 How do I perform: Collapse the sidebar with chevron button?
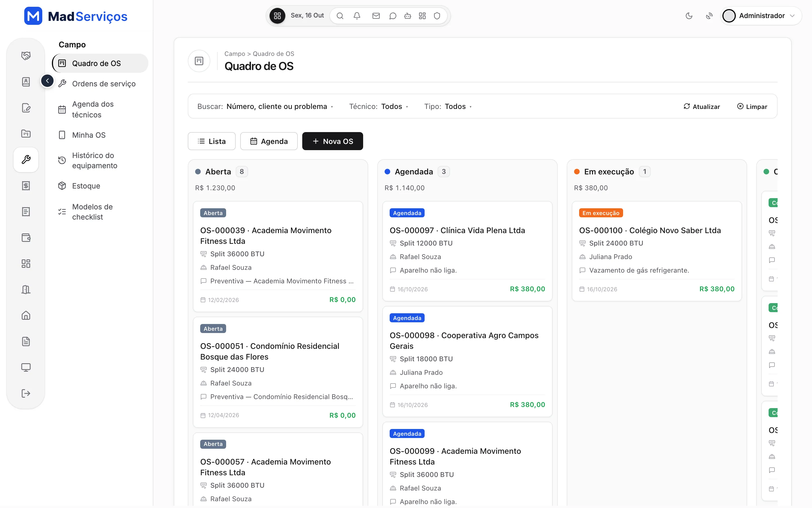pos(47,81)
